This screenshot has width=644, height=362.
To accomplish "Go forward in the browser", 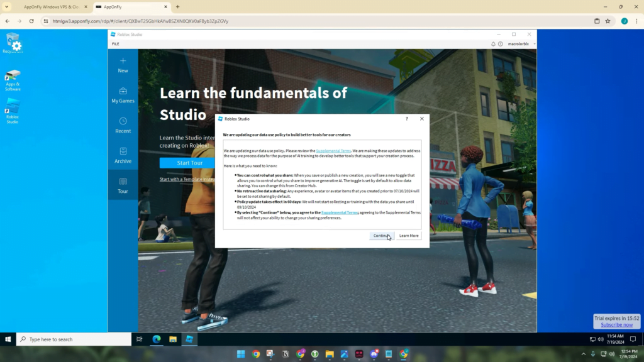I will pos(19,21).
